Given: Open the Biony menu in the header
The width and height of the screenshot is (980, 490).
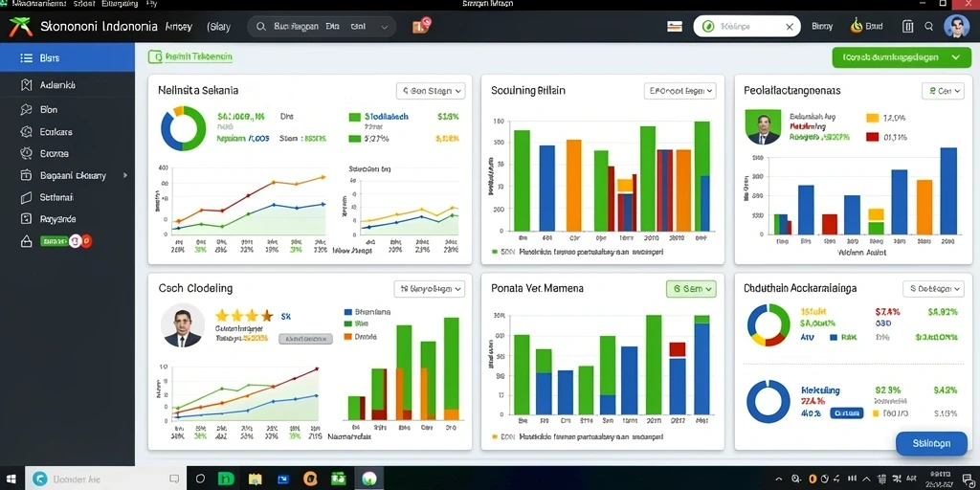Looking at the screenshot, I should click(x=822, y=26).
